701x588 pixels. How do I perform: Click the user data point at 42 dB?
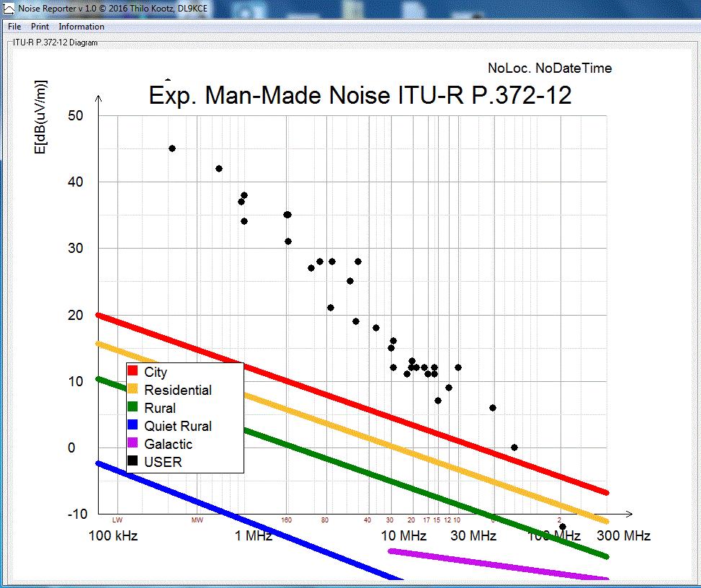(219, 169)
